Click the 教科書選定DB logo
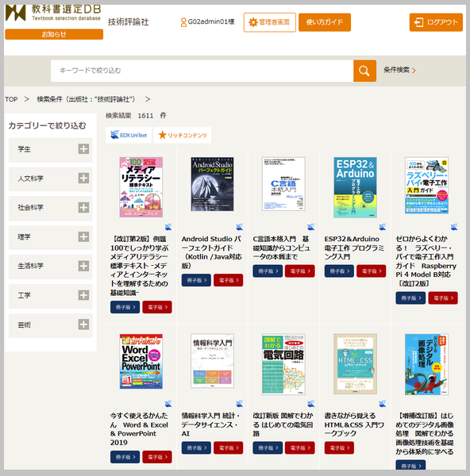This screenshot has height=476, width=470. [53, 13]
